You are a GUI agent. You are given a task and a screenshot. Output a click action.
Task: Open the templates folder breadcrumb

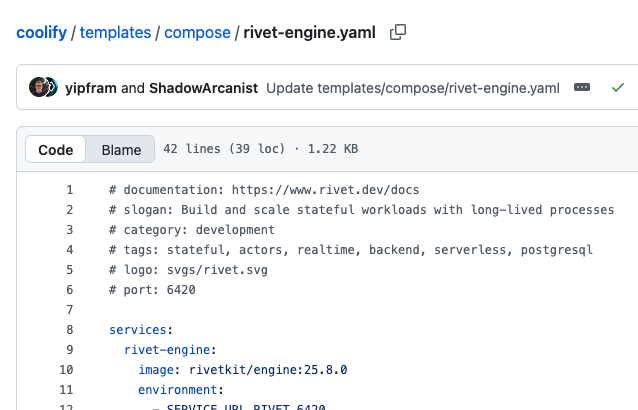click(115, 32)
